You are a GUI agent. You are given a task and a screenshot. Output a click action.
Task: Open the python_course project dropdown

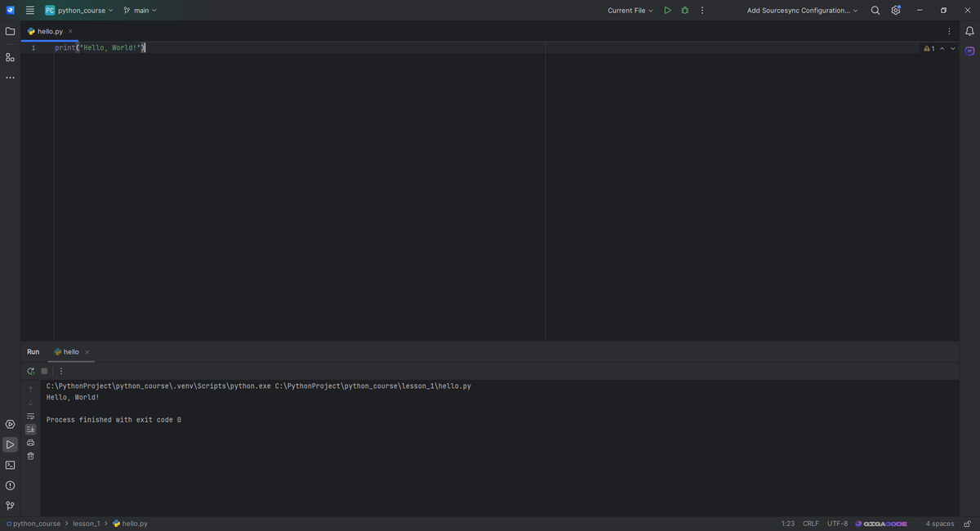click(79, 11)
